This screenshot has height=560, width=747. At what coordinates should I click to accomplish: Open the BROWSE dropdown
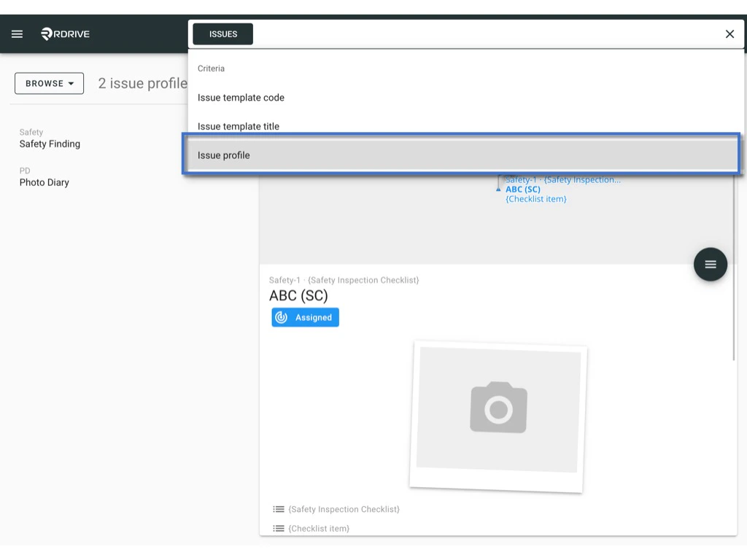coord(48,83)
